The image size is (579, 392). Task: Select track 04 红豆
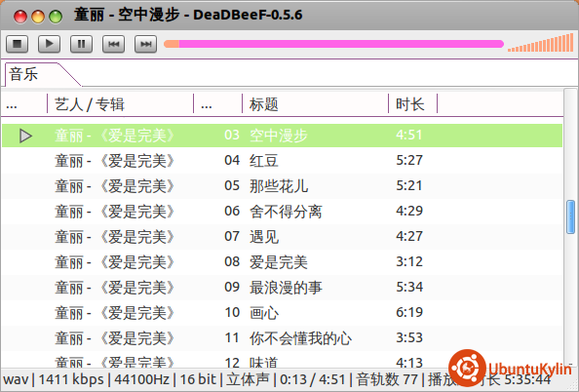coord(282,161)
